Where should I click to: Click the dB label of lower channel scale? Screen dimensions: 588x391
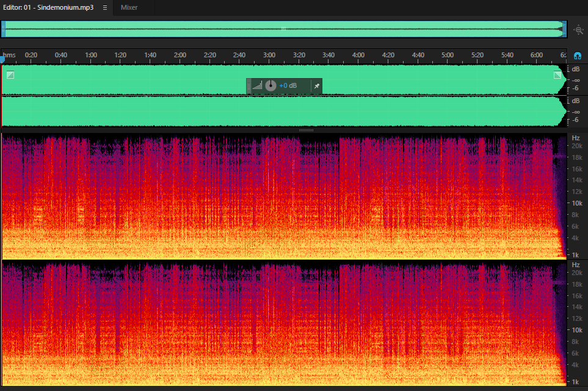[x=576, y=101]
